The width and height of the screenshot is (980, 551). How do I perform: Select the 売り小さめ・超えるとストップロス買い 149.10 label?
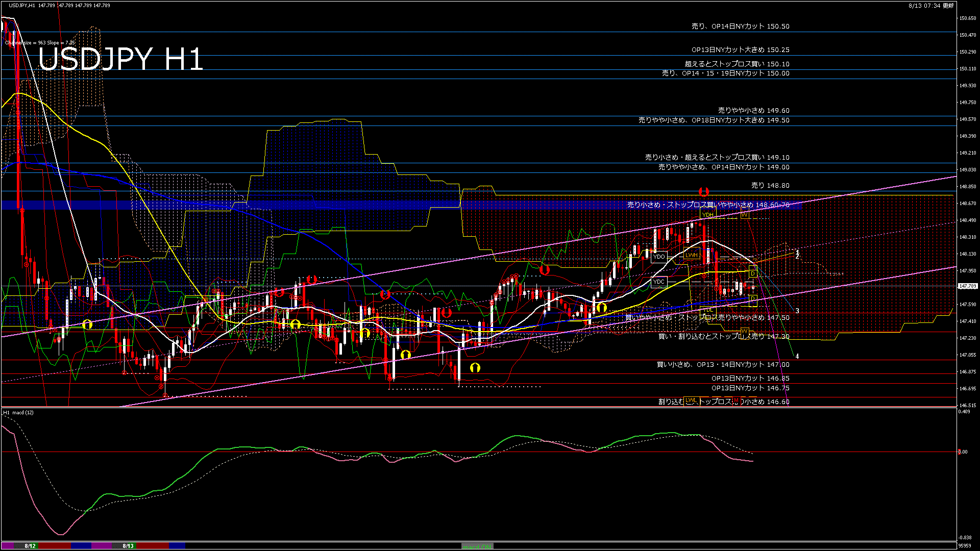[717, 158]
